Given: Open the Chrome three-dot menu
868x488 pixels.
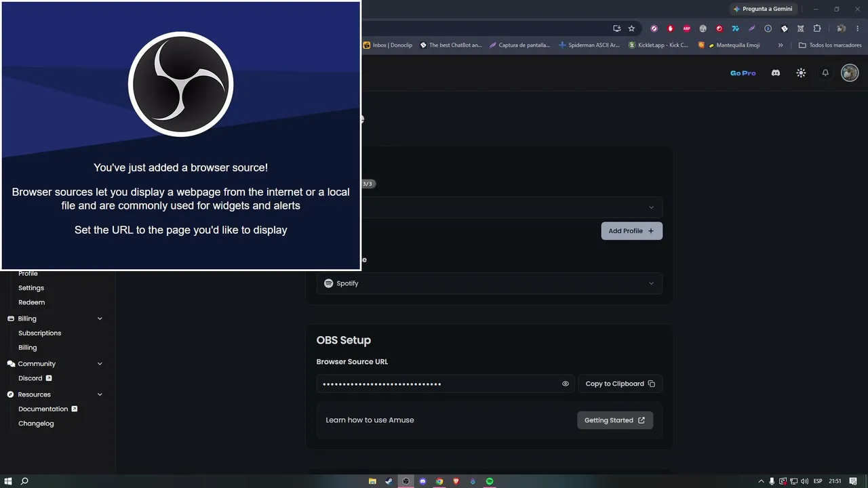Looking at the screenshot, I should click(x=857, y=28).
